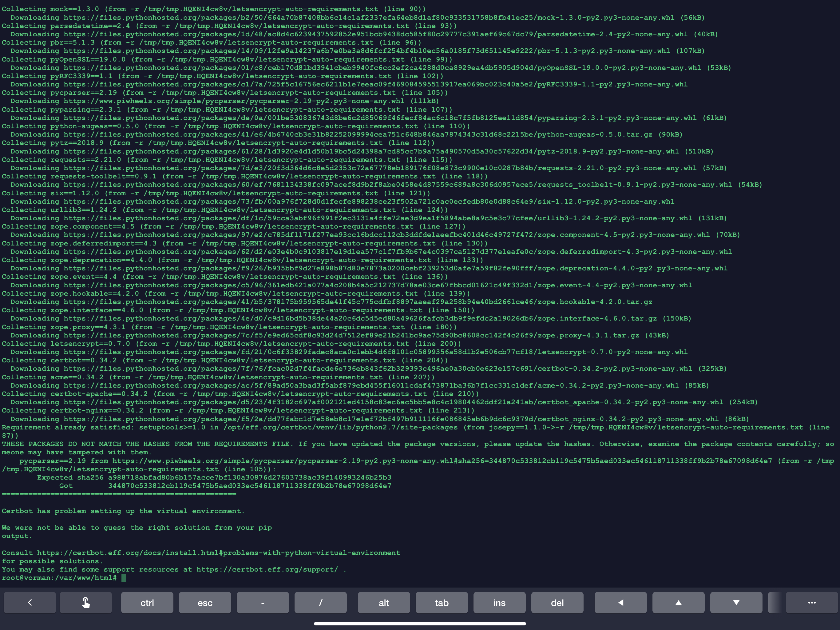Viewport: 840px width, 630px height.
Task: Tap the touch gesture hand icon
Action: [x=86, y=602]
